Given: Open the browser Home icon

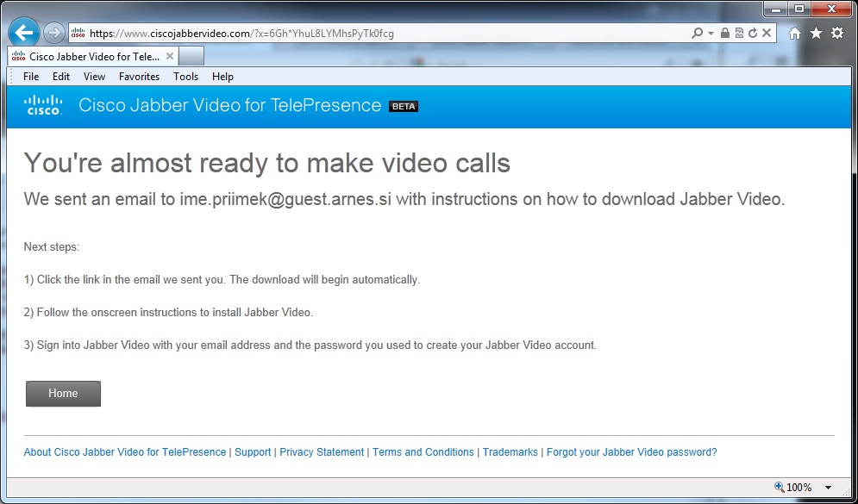Looking at the screenshot, I should 795,34.
